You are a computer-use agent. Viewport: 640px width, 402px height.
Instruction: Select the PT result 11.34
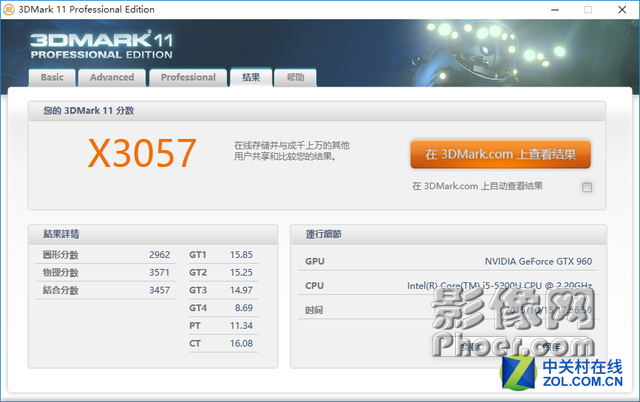pyautogui.click(x=241, y=326)
